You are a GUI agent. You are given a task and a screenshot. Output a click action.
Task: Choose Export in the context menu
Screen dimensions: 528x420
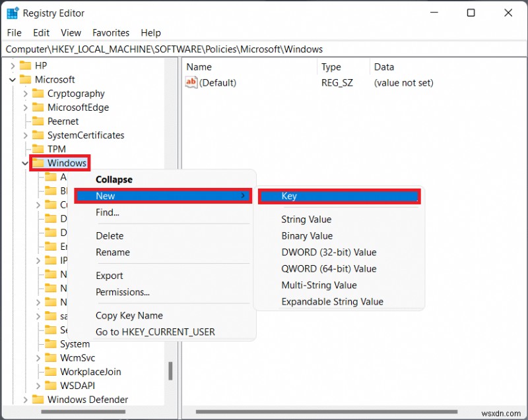[x=162, y=276]
